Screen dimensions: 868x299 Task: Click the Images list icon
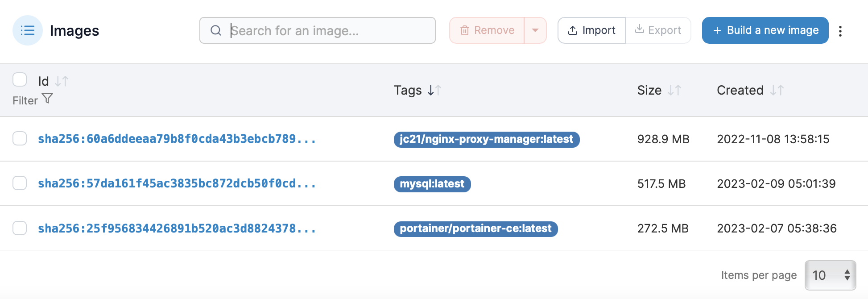pos(28,30)
